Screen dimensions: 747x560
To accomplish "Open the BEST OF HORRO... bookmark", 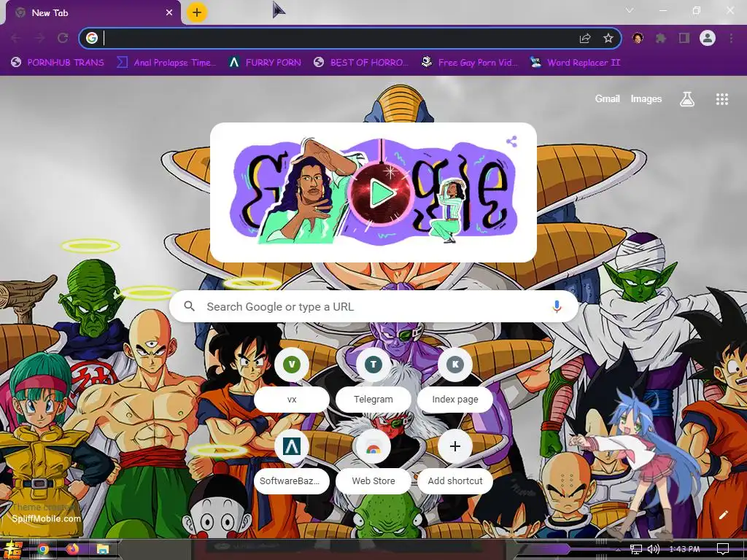I will 362,63.
